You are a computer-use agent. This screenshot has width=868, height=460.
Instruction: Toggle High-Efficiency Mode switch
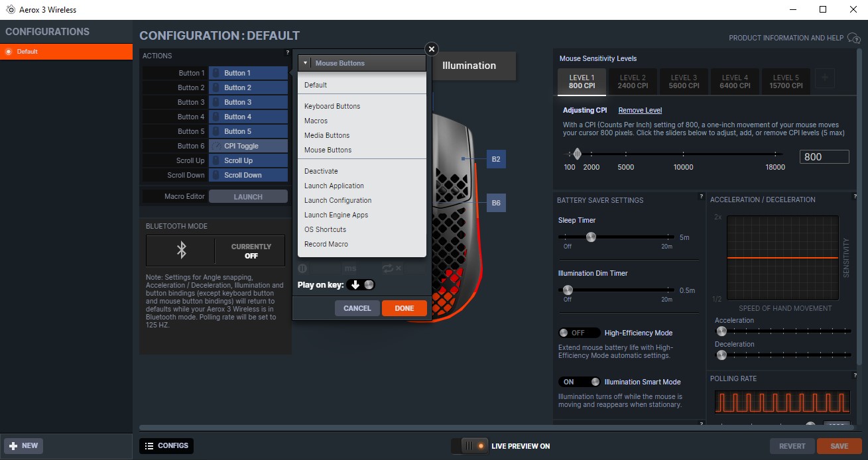click(x=579, y=333)
